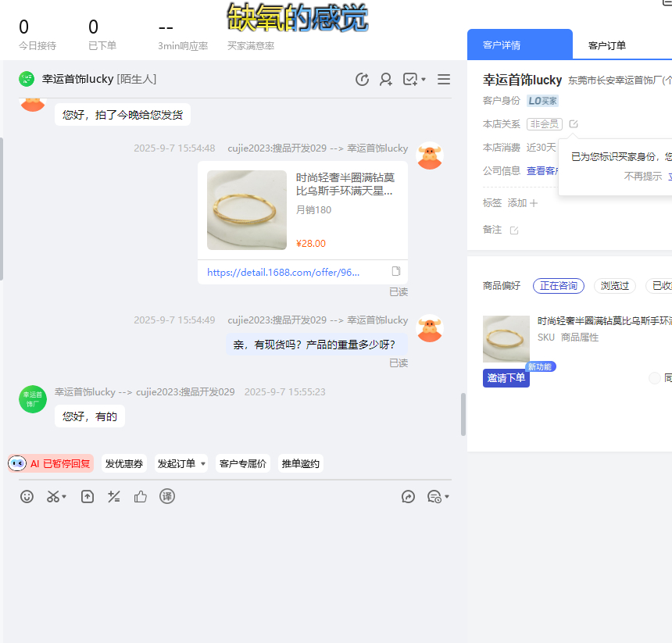Click the translate (译) icon
672x643 pixels.
pos(167,496)
